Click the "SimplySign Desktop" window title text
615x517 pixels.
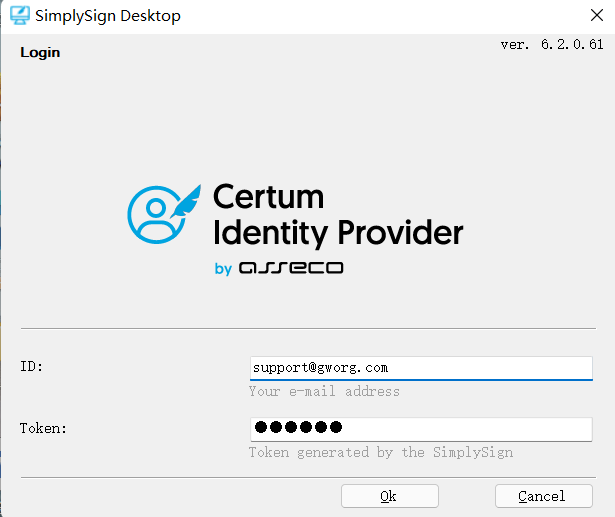tap(108, 16)
